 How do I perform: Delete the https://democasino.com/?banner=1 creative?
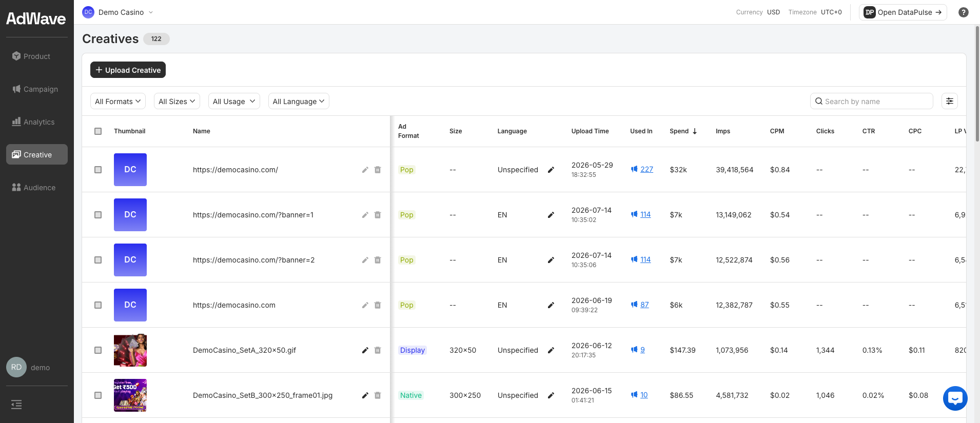click(x=378, y=215)
